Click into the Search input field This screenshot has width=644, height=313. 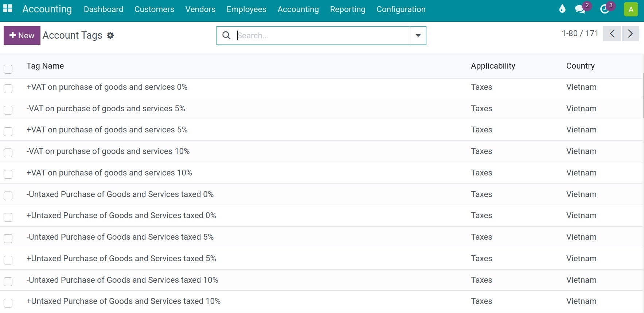pos(323,35)
